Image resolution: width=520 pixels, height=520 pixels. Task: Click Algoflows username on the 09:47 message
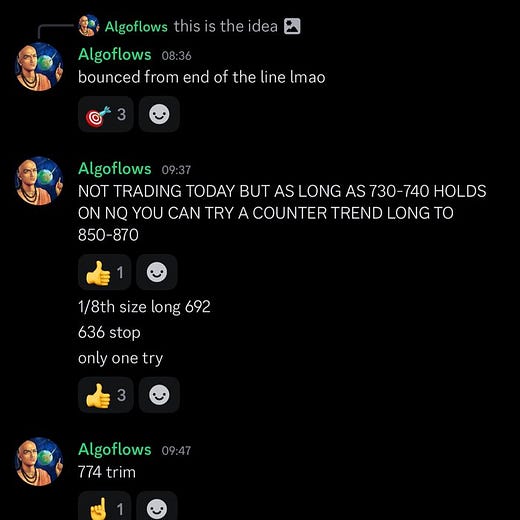tap(115, 449)
